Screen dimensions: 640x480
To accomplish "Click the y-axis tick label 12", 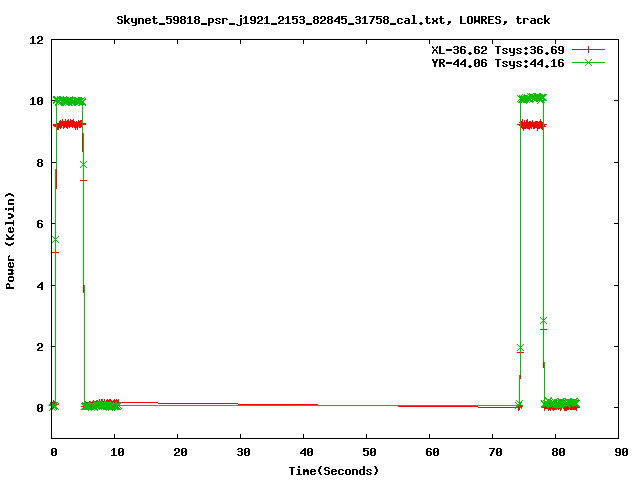I will point(36,40).
